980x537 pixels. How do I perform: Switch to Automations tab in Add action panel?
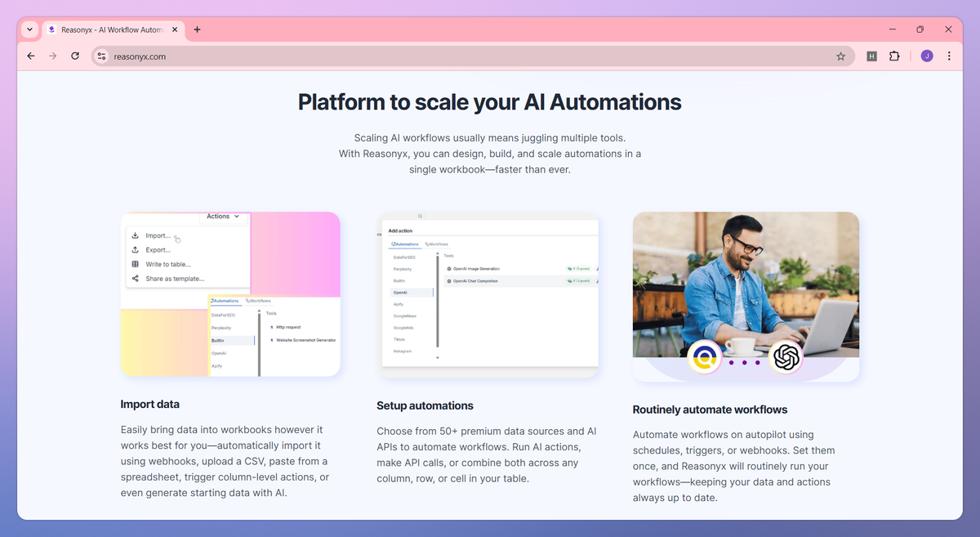pyautogui.click(x=405, y=244)
